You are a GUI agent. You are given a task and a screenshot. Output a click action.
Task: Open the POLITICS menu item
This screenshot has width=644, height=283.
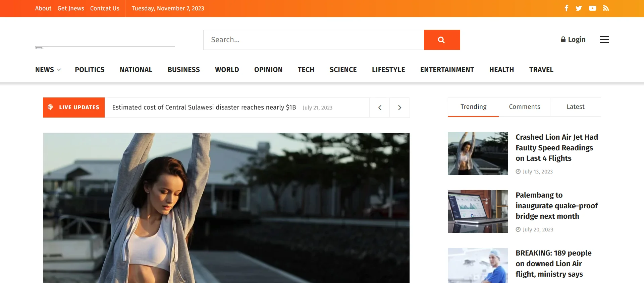coord(90,70)
